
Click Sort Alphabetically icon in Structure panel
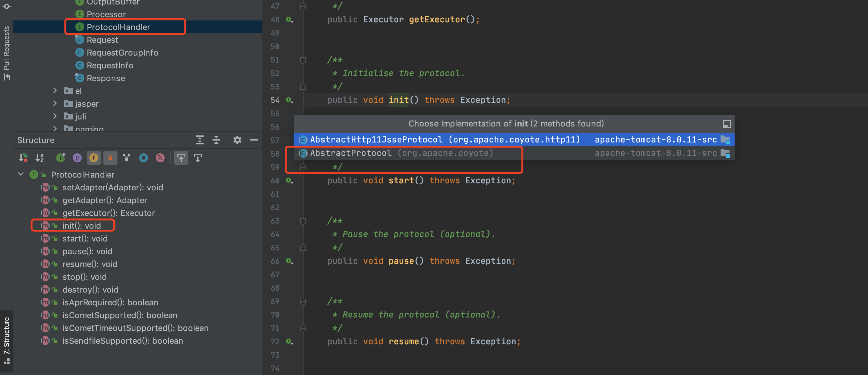pos(40,158)
